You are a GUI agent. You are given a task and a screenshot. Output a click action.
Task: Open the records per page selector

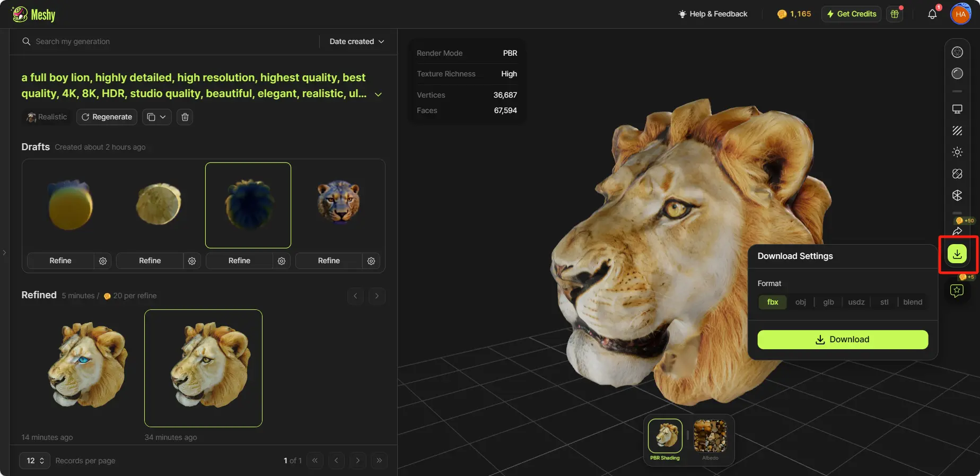35,461
